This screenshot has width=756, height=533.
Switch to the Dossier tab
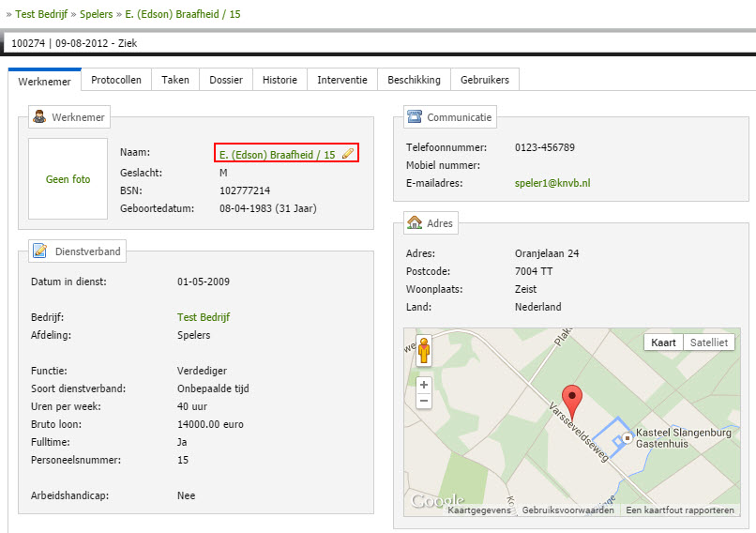tap(226, 81)
